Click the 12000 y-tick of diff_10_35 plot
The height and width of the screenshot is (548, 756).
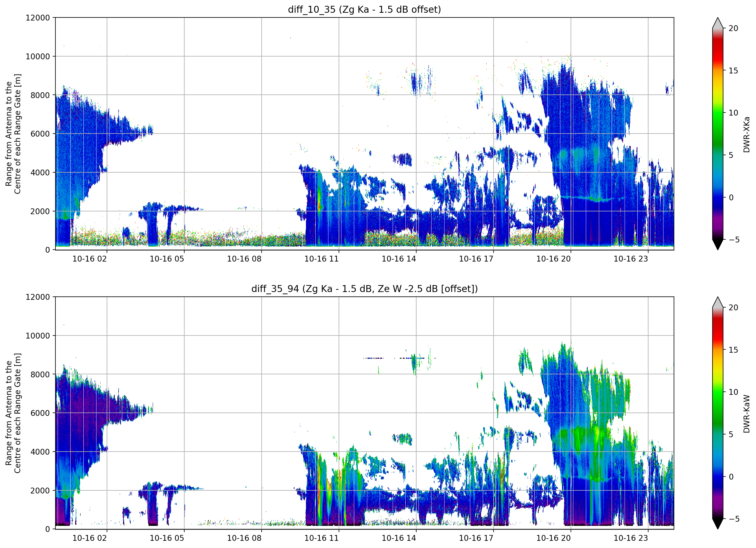(38, 18)
